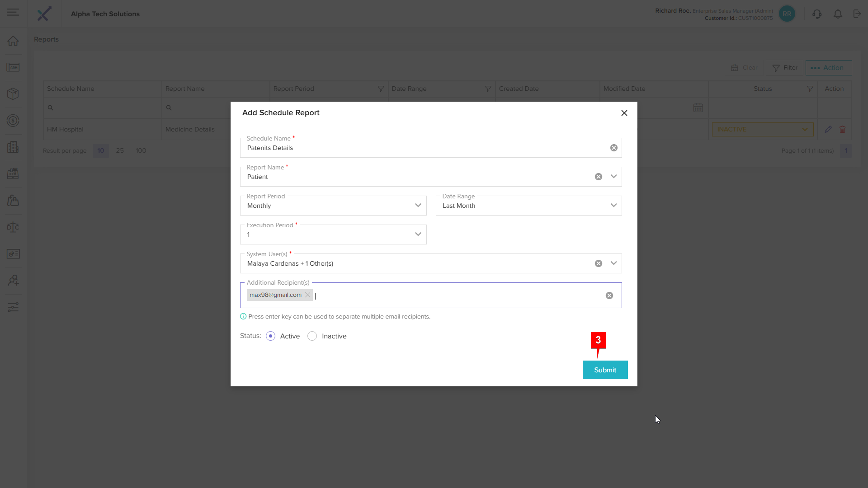Select the Inactive status radio button
The height and width of the screenshot is (488, 868).
point(312,336)
